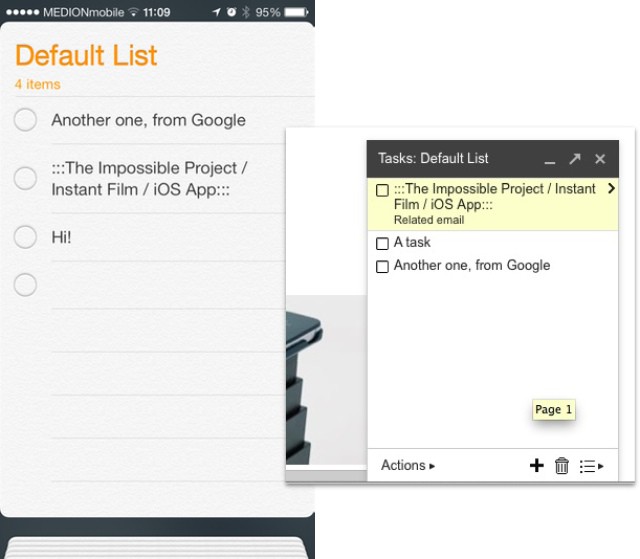Select the 'Default List' orange title
Viewport: 640px width, 559px height.
pyautogui.click(x=86, y=55)
